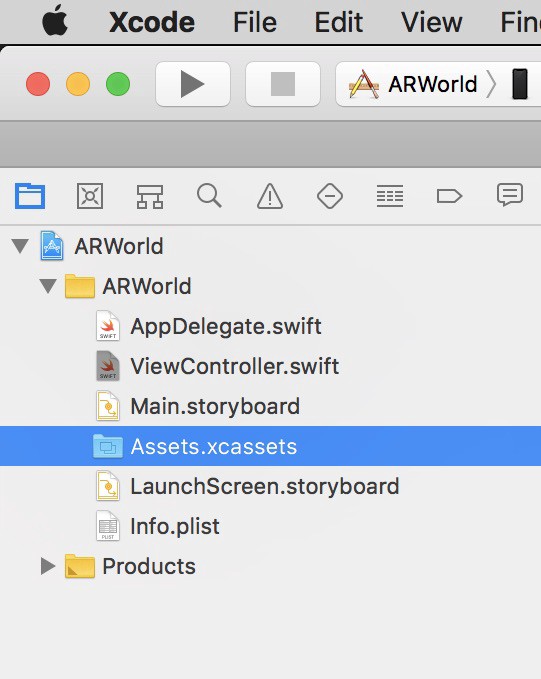Click the Stop button in toolbar
The height and width of the screenshot is (679, 541).
coord(283,84)
